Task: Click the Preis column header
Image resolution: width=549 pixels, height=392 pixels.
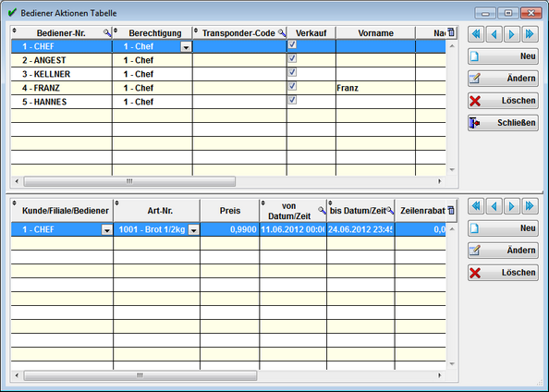Action: 230,211
